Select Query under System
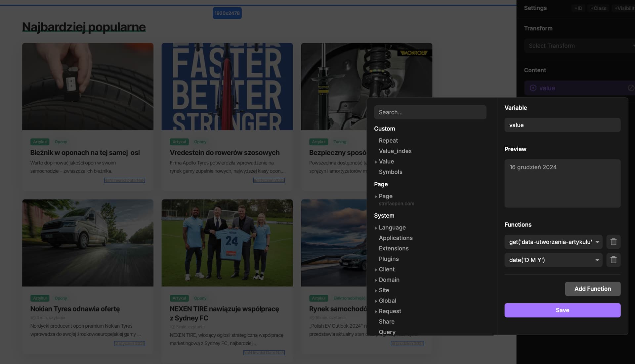The width and height of the screenshot is (635, 364). pyautogui.click(x=387, y=332)
